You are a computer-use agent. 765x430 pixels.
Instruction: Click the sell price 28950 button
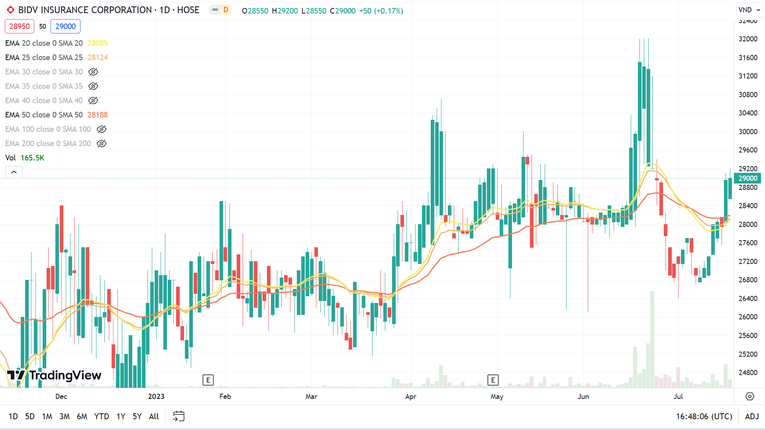20,26
